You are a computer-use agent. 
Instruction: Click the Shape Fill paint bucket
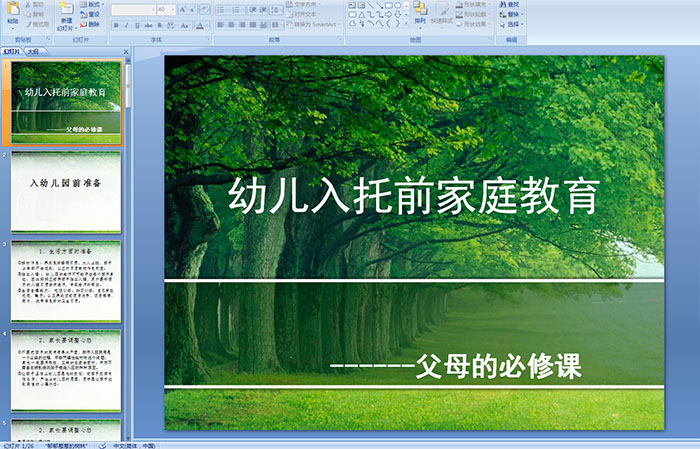pos(460,4)
